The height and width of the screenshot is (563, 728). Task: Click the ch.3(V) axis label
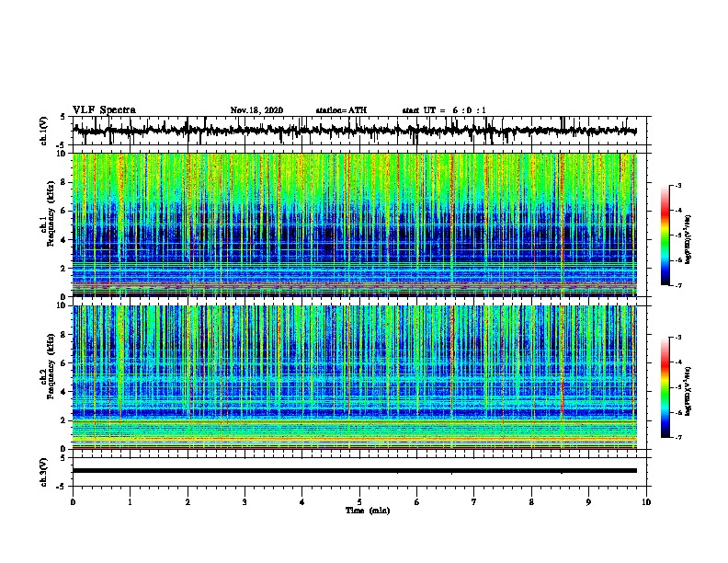point(44,472)
